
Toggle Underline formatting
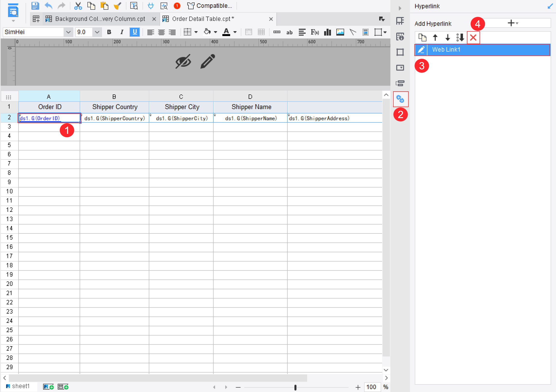tap(135, 32)
